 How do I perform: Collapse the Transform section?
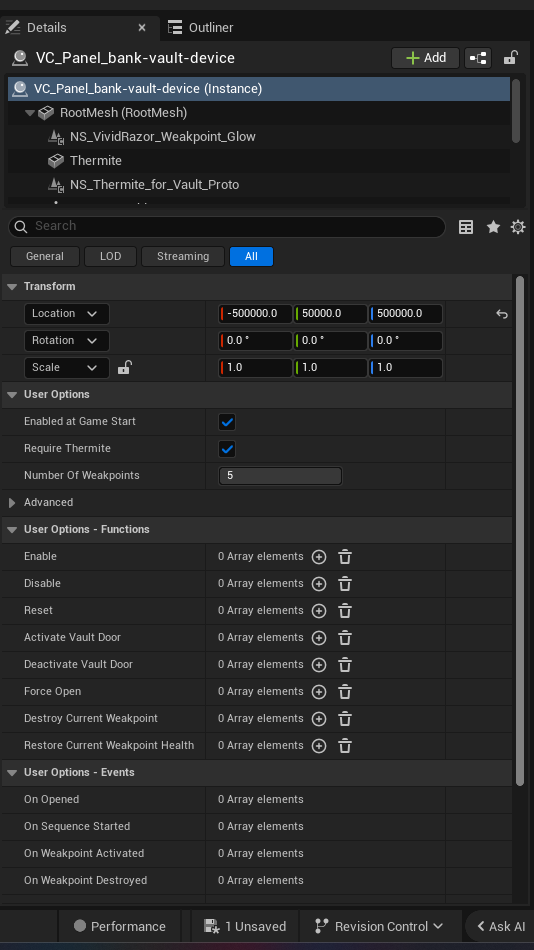[x=12, y=287]
